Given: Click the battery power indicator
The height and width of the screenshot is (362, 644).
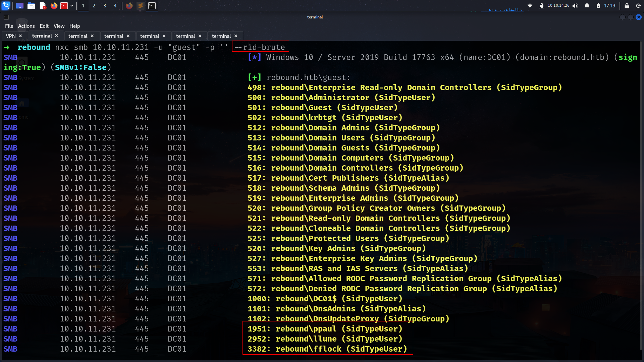Looking at the screenshot, I should [598, 6].
